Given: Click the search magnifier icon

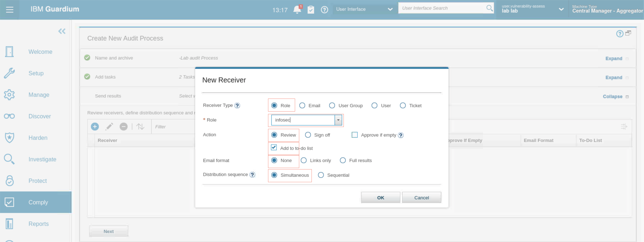Looking at the screenshot, I should click(489, 8).
